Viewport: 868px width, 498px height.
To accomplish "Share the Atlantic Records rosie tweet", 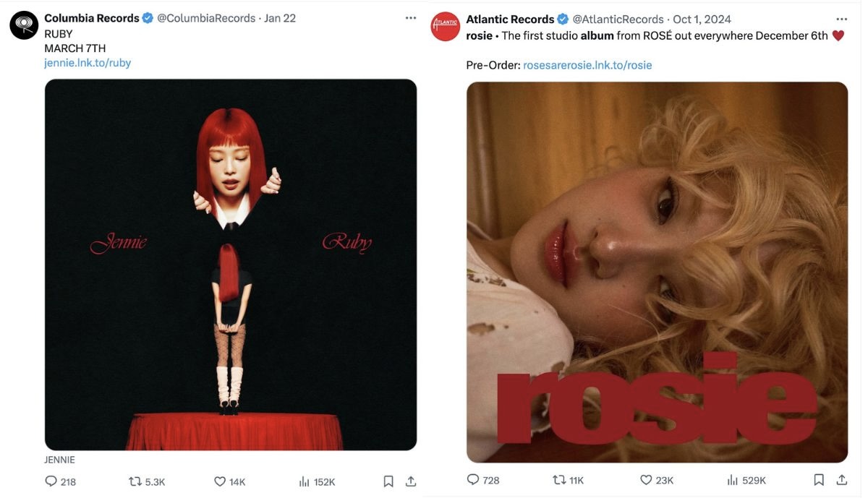I will click(x=841, y=479).
